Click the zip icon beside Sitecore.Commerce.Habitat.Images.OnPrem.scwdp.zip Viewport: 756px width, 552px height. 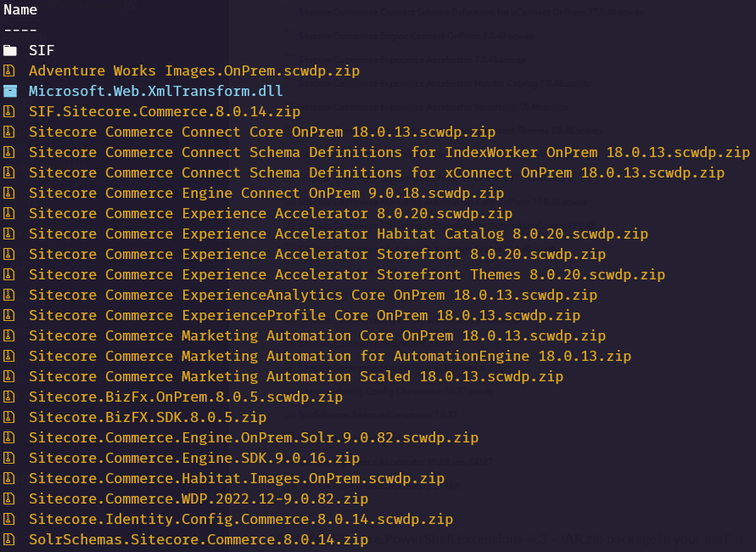tap(8, 478)
